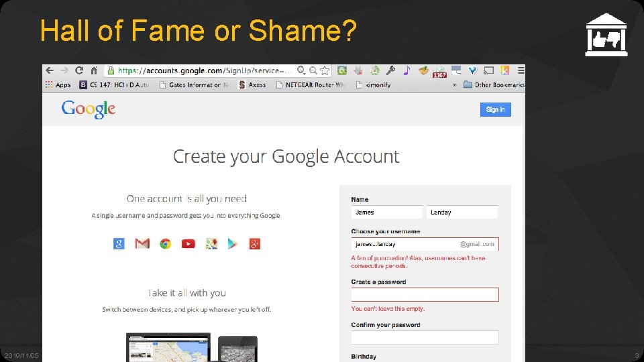Click the purple music note extension

(x=407, y=70)
